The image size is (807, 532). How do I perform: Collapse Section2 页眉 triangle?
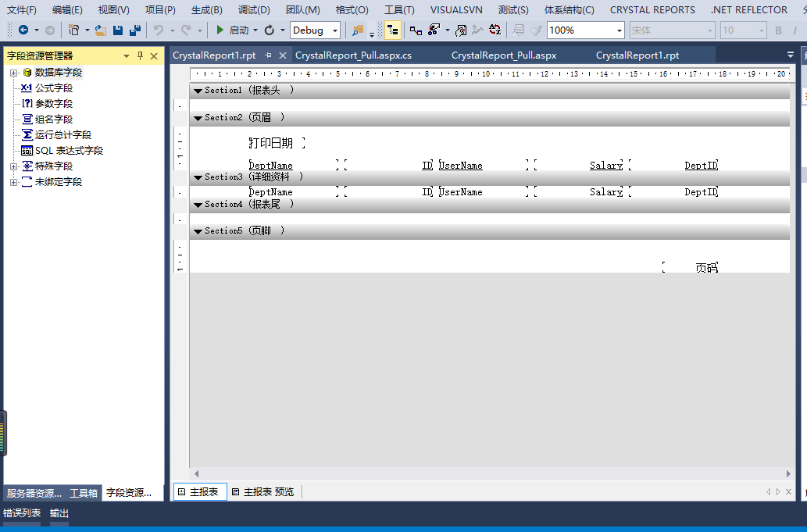[x=198, y=118]
